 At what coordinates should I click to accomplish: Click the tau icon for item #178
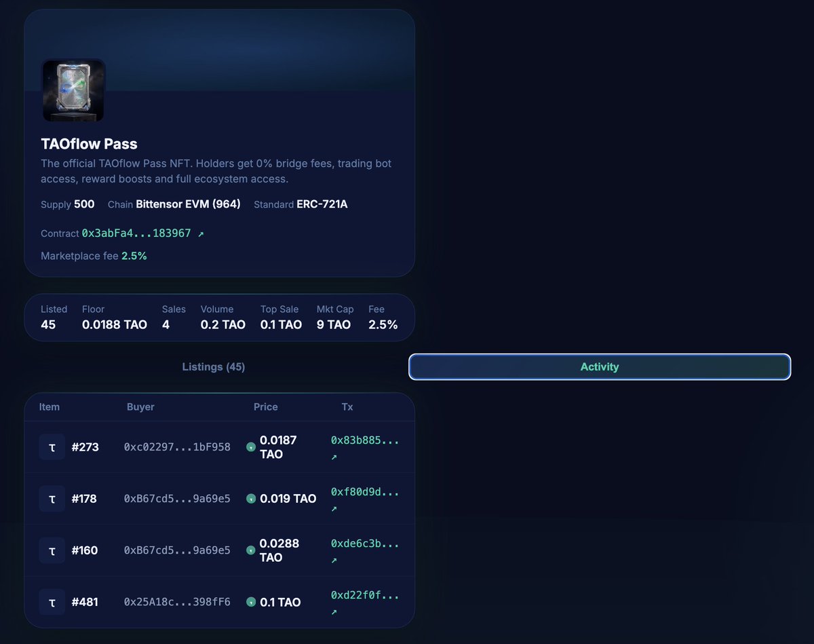[x=52, y=499]
